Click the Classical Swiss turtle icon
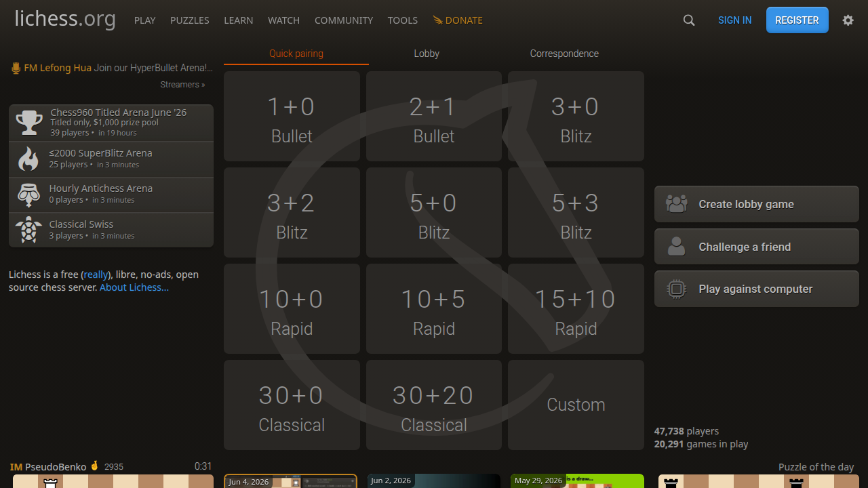This screenshot has height=488, width=868. [x=28, y=230]
